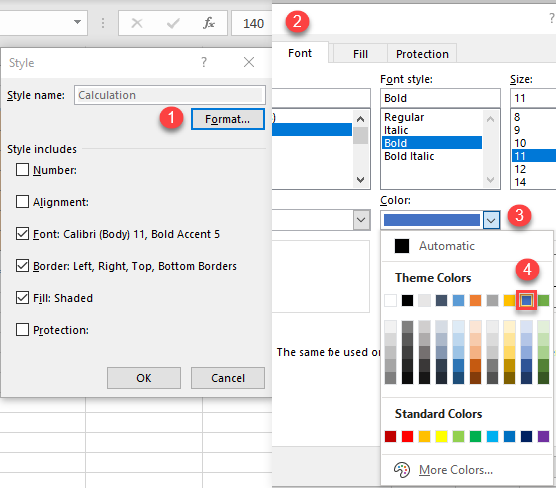This screenshot has height=488, width=556.
Task: Uncheck the Border checkbox
Action: coord(22,266)
